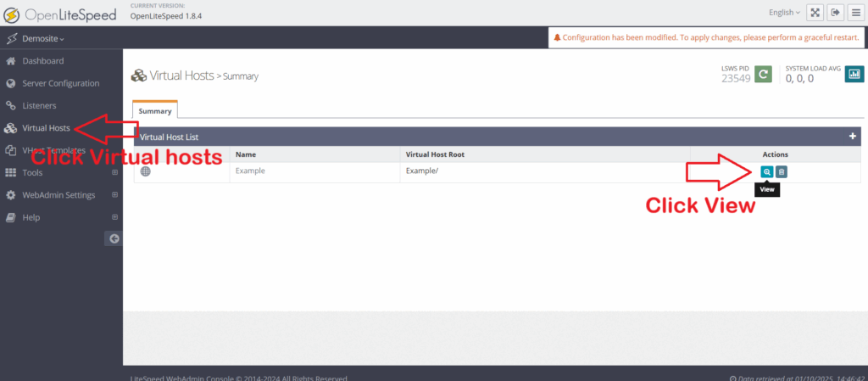The image size is (868, 381).
Task: Expand the Tools menu
Action: coord(32,172)
